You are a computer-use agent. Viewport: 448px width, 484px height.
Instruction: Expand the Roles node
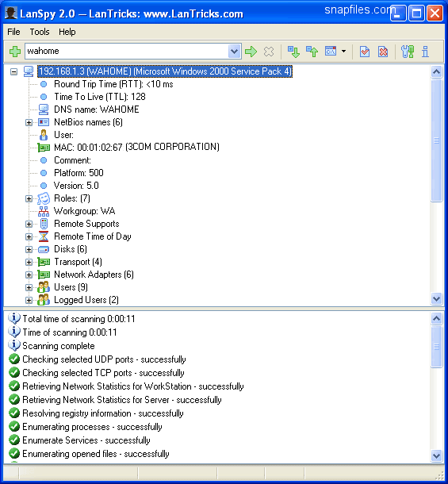click(x=29, y=199)
